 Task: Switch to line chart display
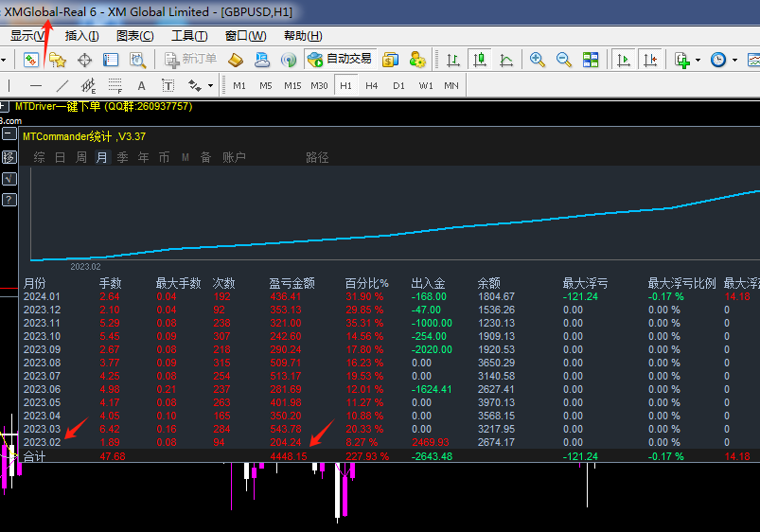[x=506, y=60]
